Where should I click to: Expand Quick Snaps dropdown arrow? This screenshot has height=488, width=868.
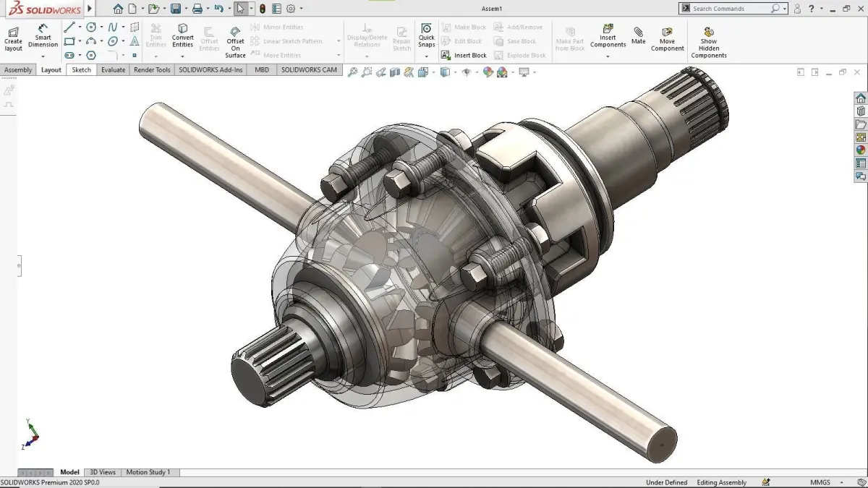[x=427, y=56]
